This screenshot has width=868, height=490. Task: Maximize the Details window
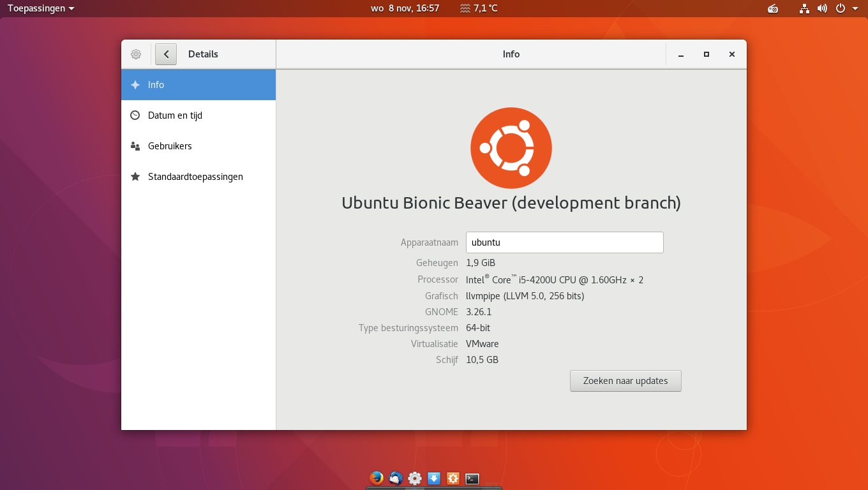pyautogui.click(x=707, y=54)
